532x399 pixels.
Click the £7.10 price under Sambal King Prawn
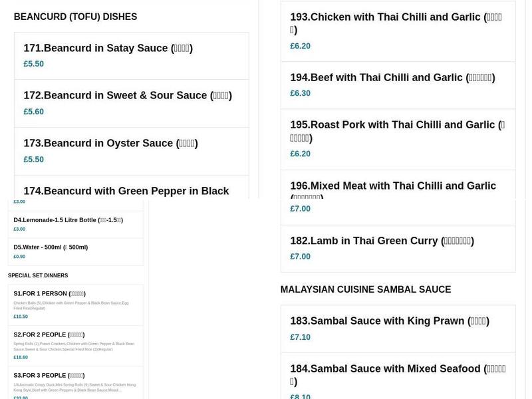(x=299, y=337)
